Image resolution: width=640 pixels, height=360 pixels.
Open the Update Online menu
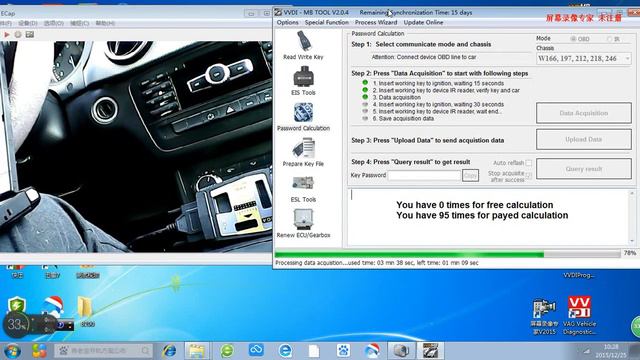423,22
